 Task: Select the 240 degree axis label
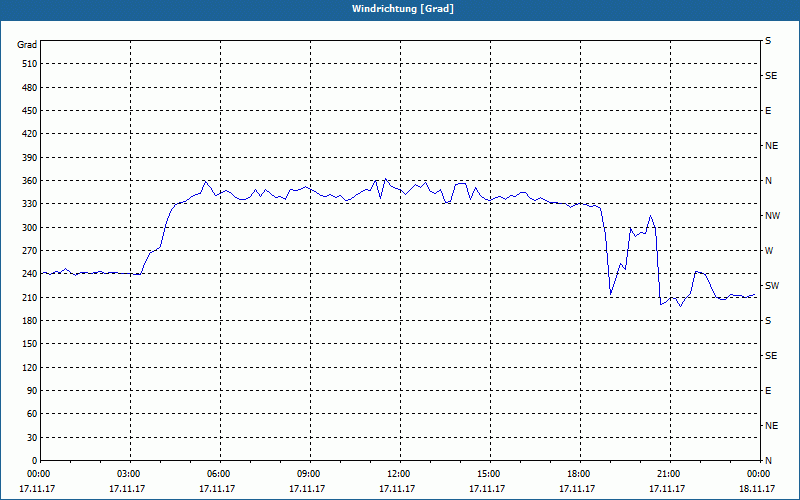click(x=29, y=274)
